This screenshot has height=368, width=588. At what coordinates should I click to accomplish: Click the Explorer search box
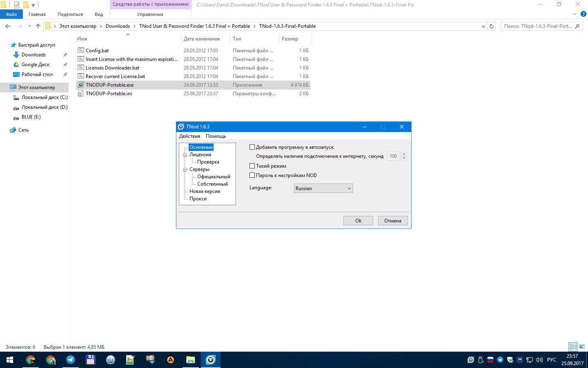[x=541, y=26]
